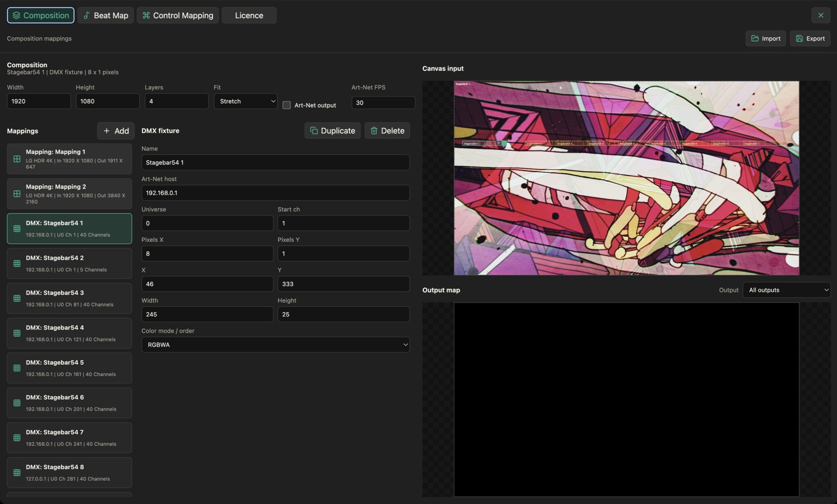Click the trash icon on Delete button
Image resolution: width=837 pixels, height=504 pixels.
tap(374, 131)
